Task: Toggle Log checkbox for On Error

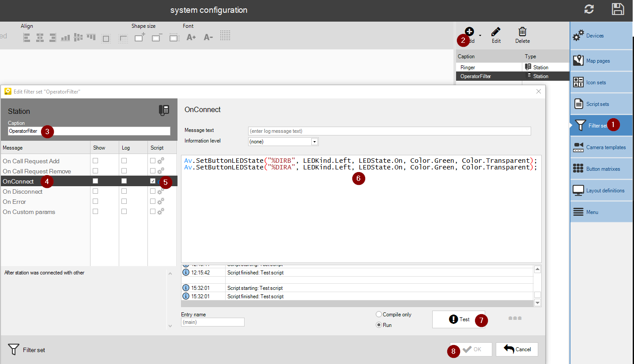Action: tap(124, 202)
